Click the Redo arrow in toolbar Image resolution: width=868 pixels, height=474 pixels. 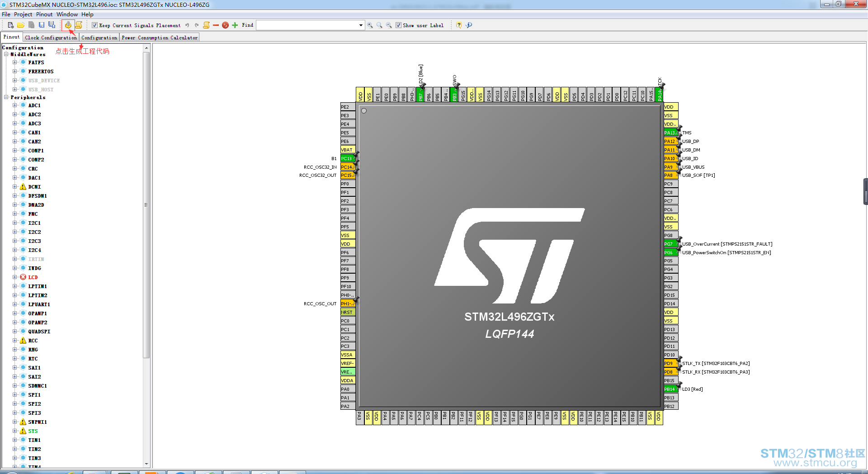[197, 25]
